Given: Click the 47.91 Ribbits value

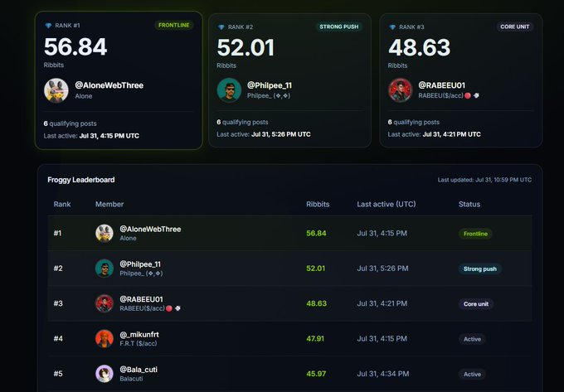Looking at the screenshot, I should point(315,338).
